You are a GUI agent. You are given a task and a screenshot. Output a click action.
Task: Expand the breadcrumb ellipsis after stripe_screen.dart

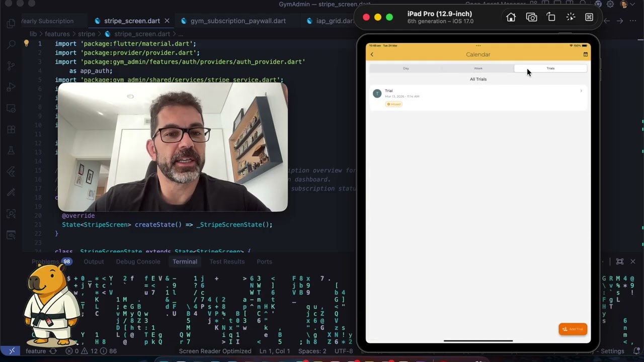(181, 34)
